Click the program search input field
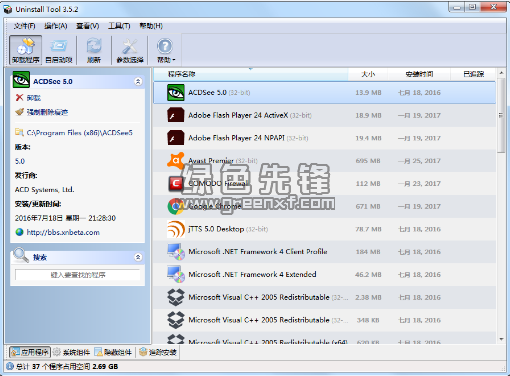Screen dimensions: 510x376 tap(78, 275)
